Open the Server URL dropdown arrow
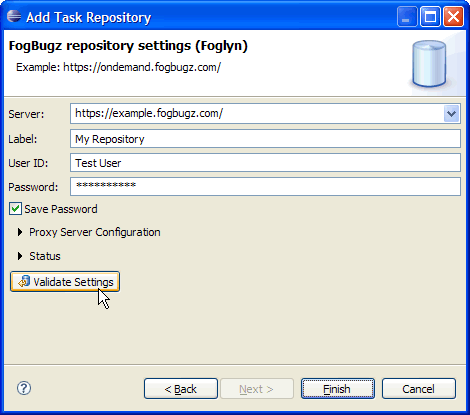Image resolution: width=470 pixels, height=415 pixels. click(452, 114)
